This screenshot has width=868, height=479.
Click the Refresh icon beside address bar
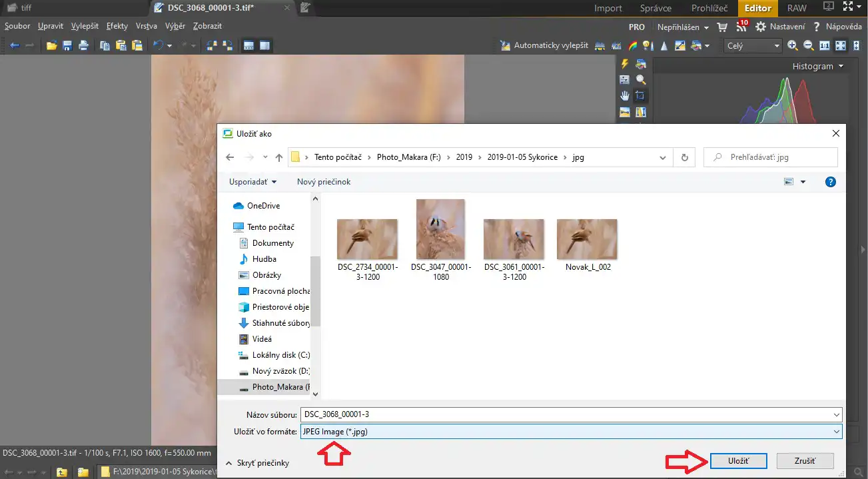[684, 158]
